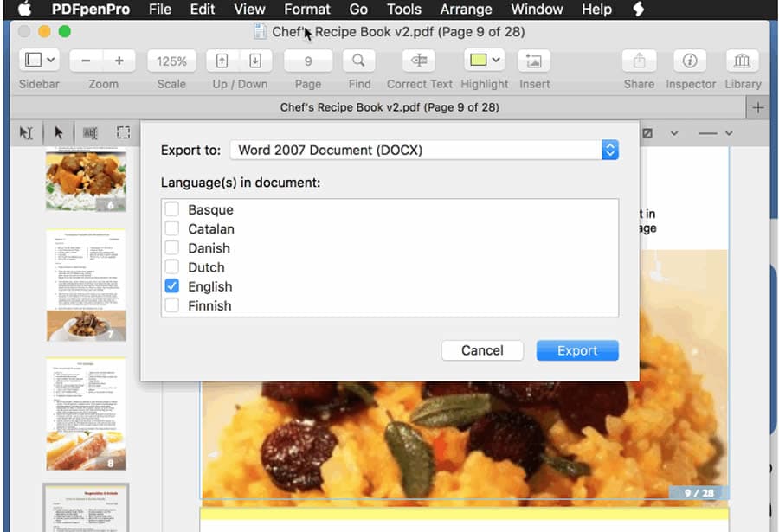
Task: Open the Edit menu
Action: pyautogui.click(x=203, y=9)
